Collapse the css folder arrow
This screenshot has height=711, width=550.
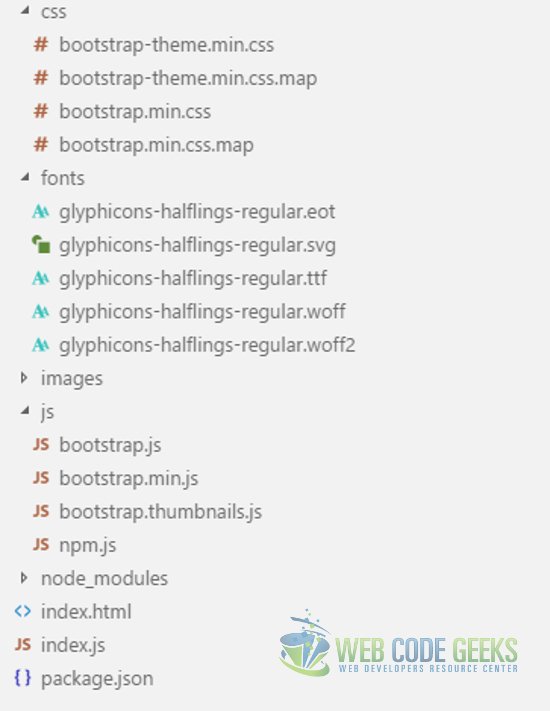[25, 10]
